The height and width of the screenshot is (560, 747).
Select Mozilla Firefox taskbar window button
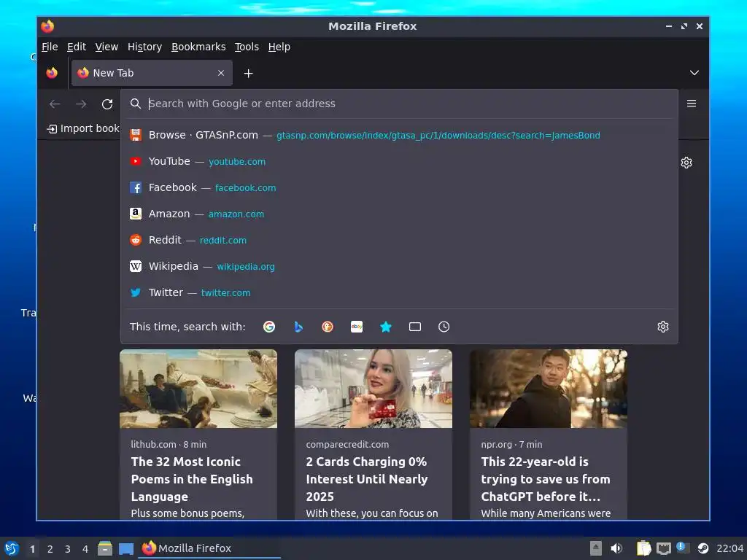click(209, 548)
